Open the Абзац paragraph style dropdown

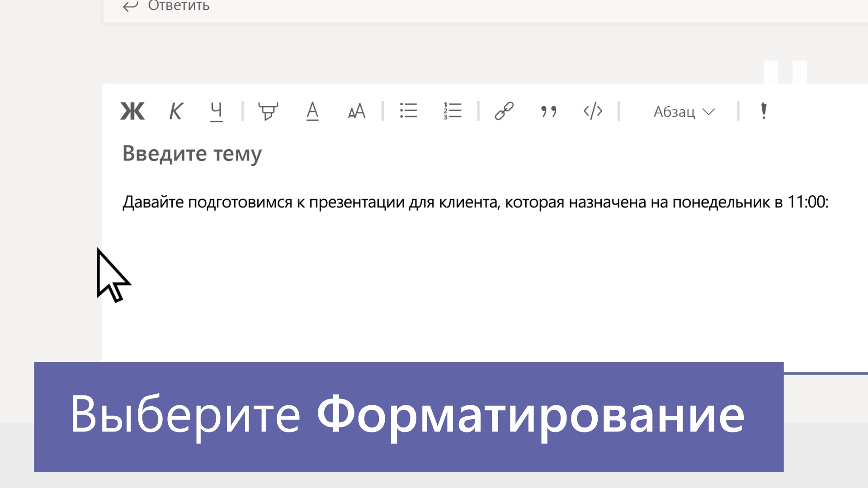click(684, 112)
